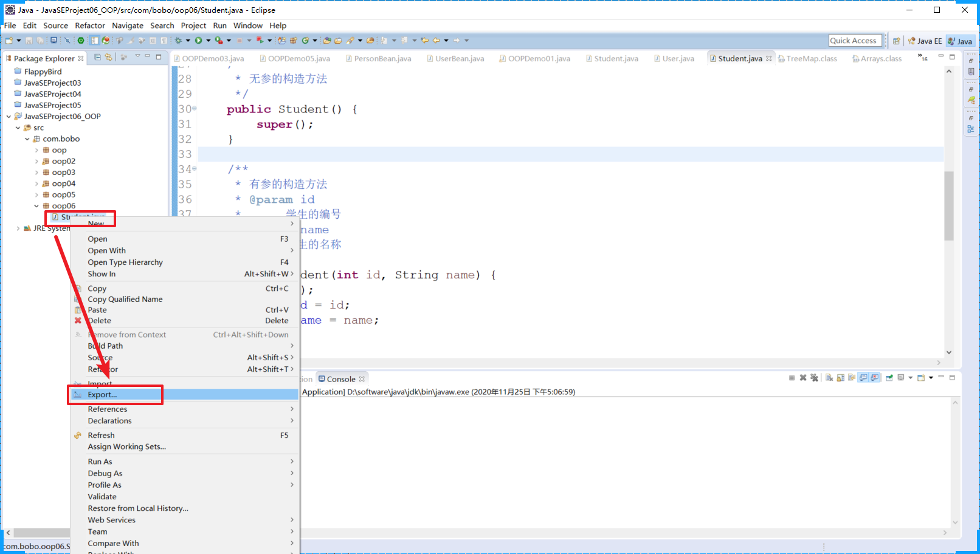Toggle Scroll Lock in Console toolbar
The height and width of the screenshot is (554, 980).
841,378
